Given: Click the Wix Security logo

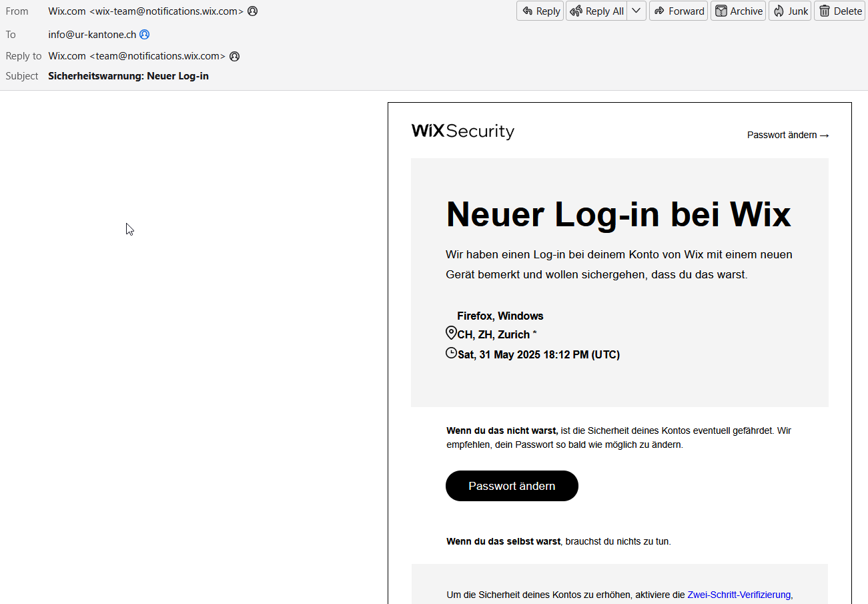Looking at the screenshot, I should click(x=462, y=131).
